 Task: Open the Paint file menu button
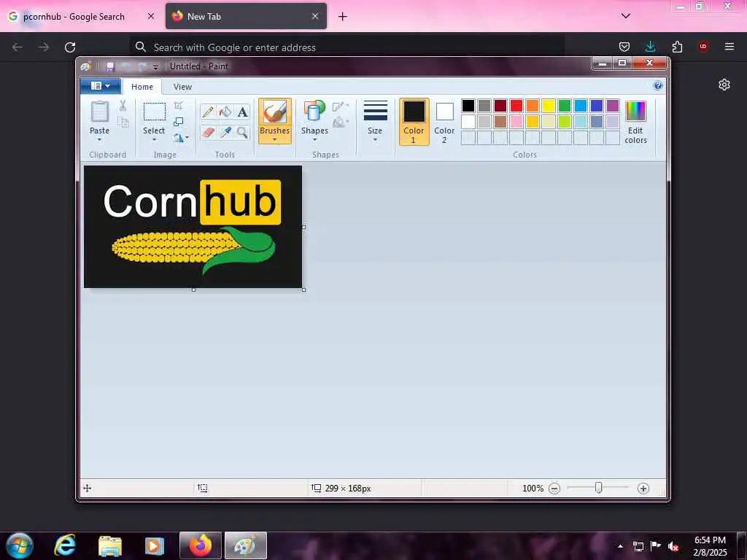coord(100,86)
